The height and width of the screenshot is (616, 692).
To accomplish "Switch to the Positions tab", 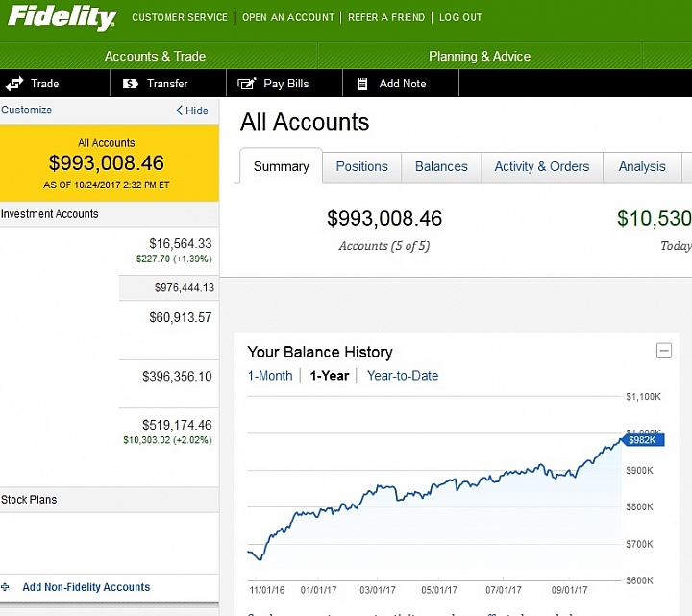I will [362, 166].
